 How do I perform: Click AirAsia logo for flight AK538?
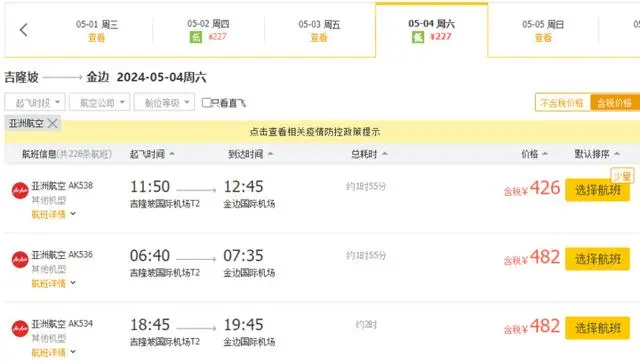pos(20,191)
